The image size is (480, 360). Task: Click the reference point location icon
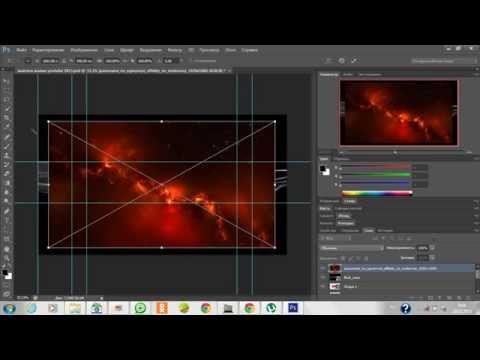[28, 61]
